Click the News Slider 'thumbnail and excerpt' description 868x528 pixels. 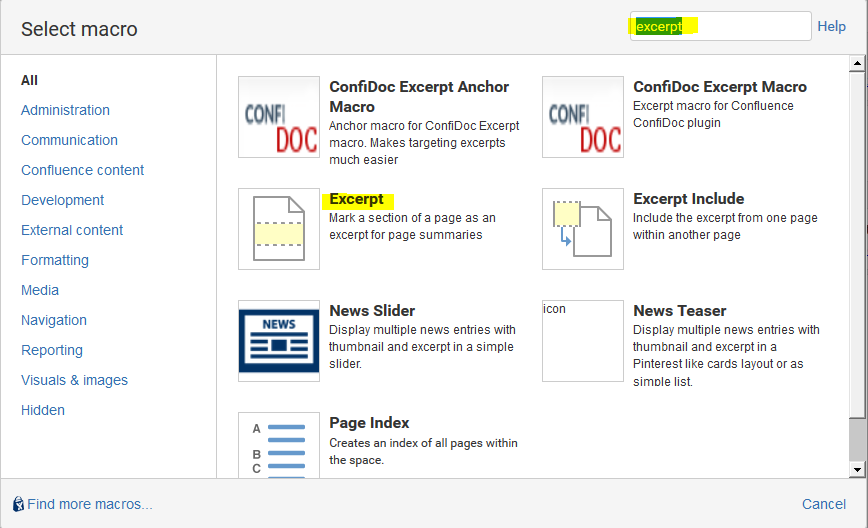(x=422, y=346)
